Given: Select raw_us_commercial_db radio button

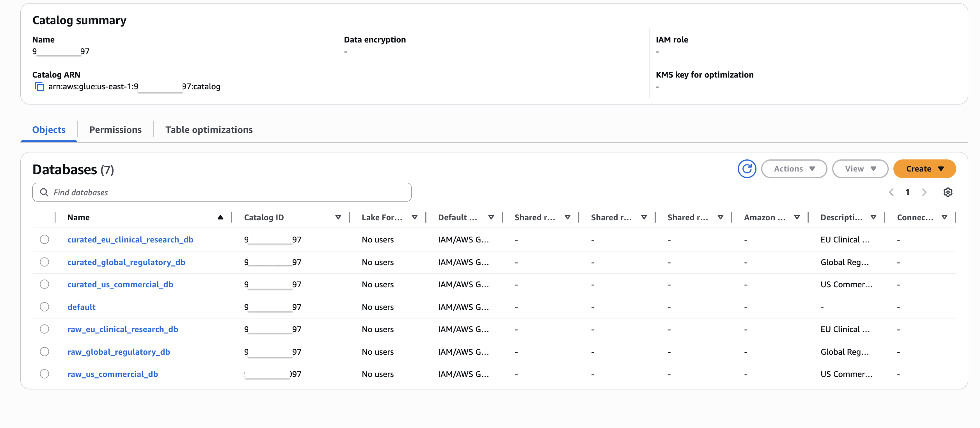Looking at the screenshot, I should [44, 374].
